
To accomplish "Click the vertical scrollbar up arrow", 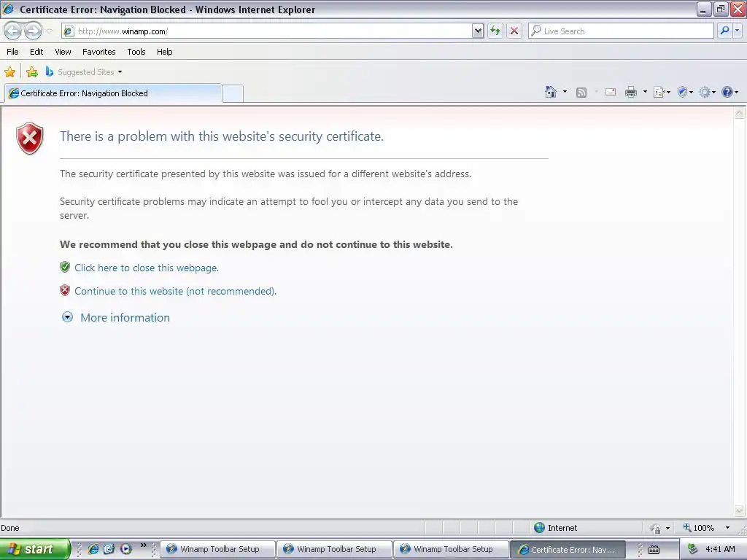I will pyautogui.click(x=739, y=113).
